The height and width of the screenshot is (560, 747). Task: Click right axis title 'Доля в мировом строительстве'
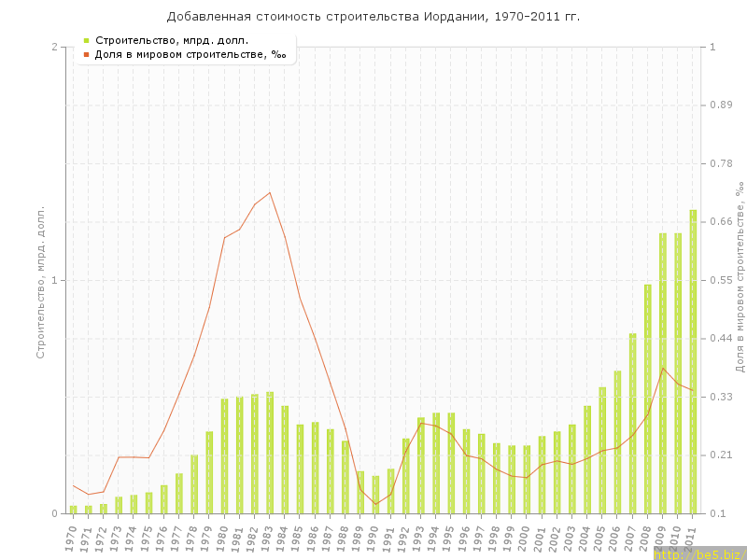click(x=739, y=278)
